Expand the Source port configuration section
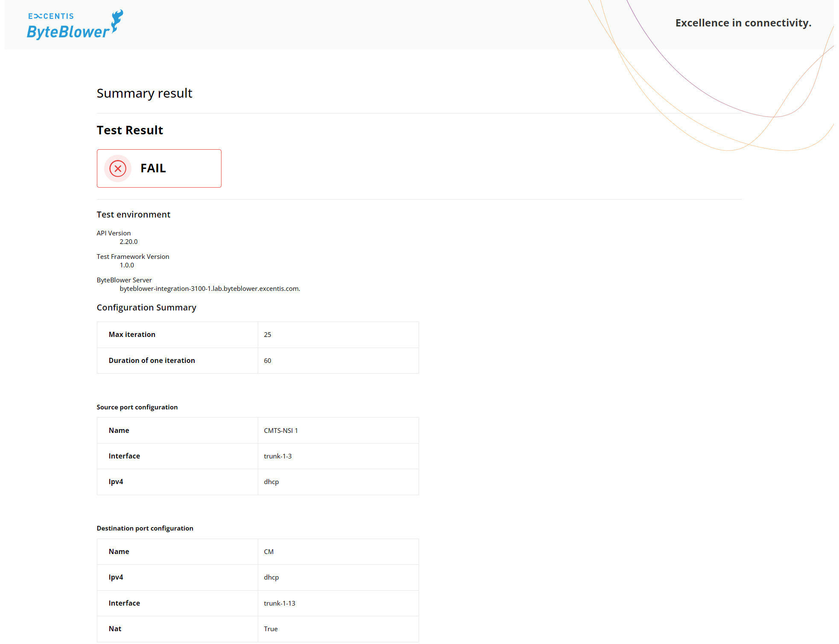This screenshot has height=644, width=839. pos(137,407)
